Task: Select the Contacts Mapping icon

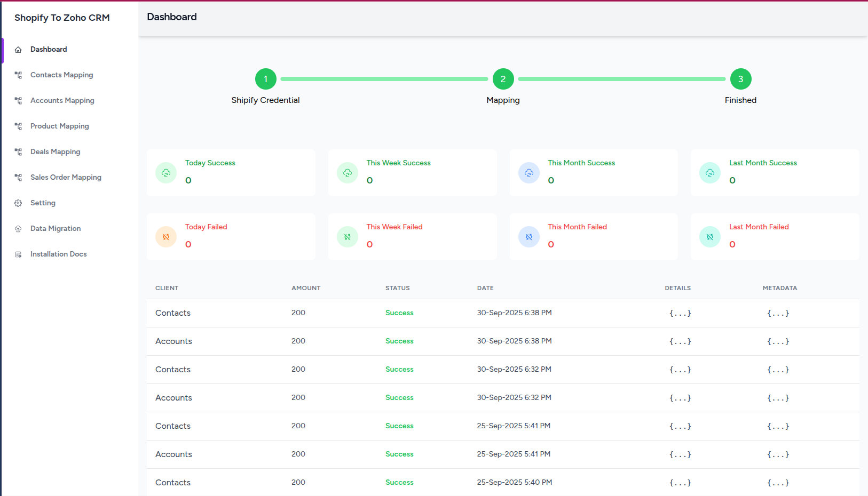Action: click(x=18, y=75)
